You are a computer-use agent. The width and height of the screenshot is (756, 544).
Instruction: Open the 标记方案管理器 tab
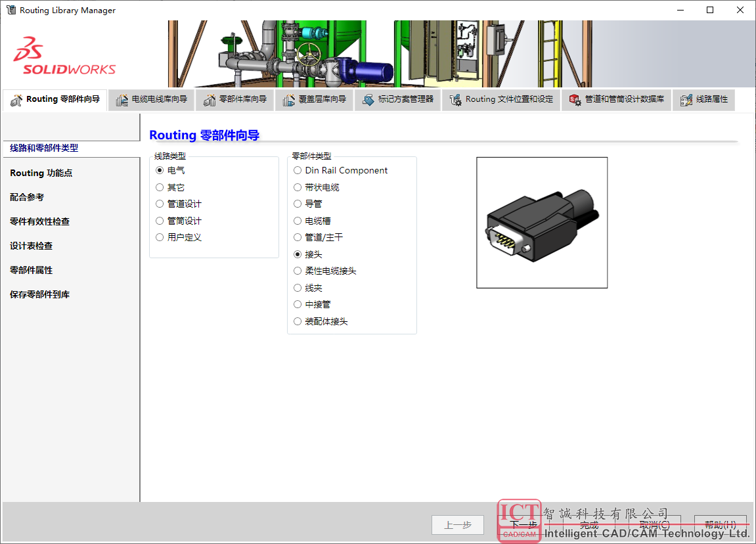(398, 100)
